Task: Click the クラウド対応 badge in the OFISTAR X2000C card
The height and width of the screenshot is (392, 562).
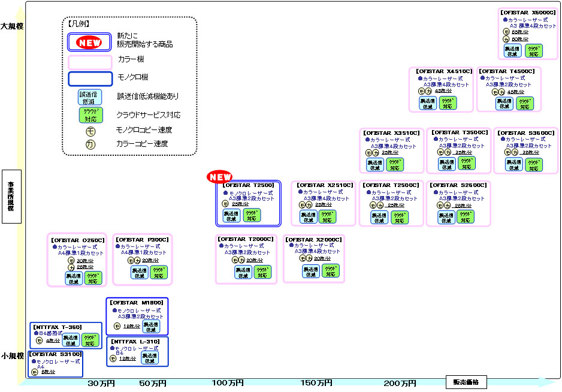Action: point(331,271)
